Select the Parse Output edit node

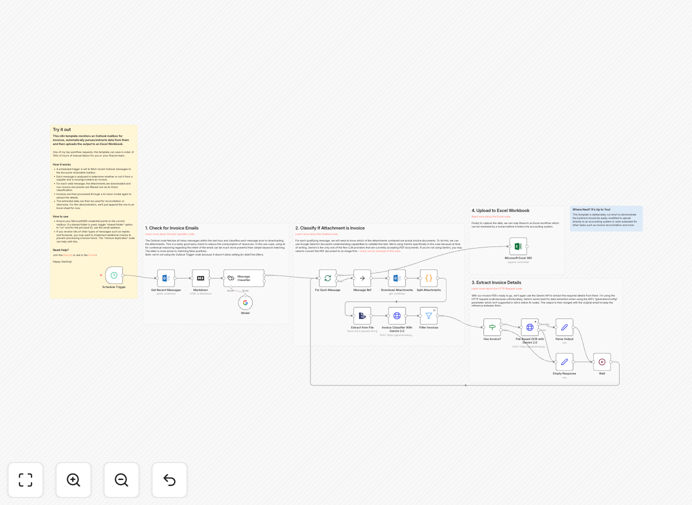[564, 327]
